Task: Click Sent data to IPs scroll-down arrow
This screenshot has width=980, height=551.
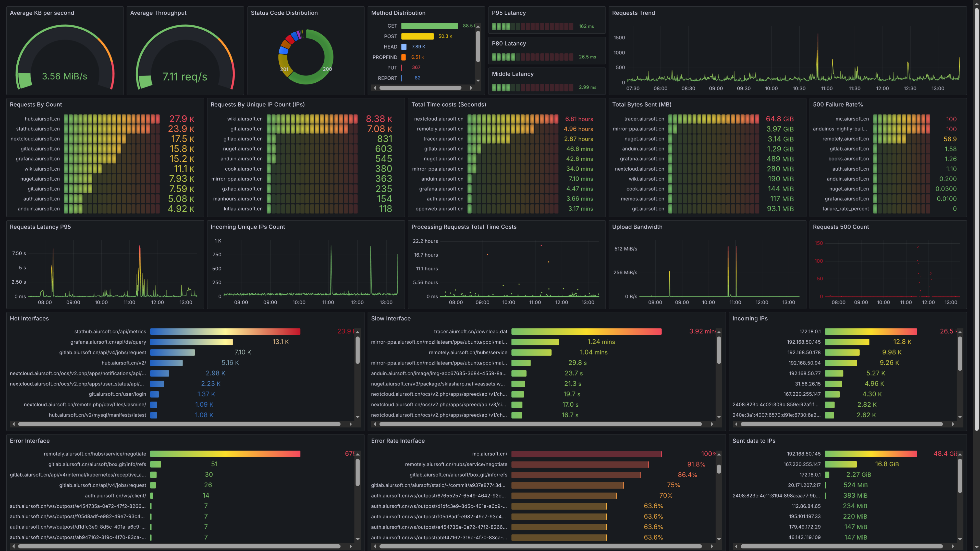Action: (x=960, y=539)
